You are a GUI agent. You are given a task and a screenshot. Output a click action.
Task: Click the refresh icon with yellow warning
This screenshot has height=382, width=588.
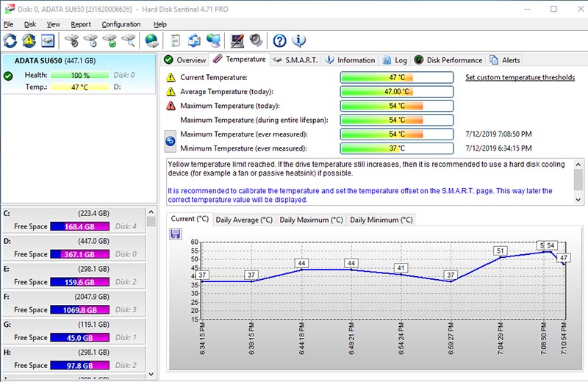pos(29,40)
